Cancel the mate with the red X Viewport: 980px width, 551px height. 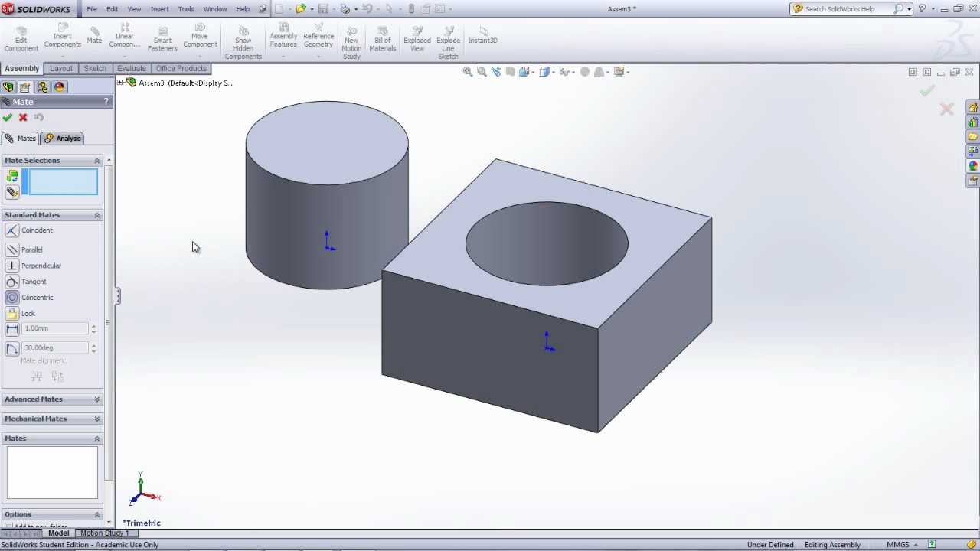point(23,117)
